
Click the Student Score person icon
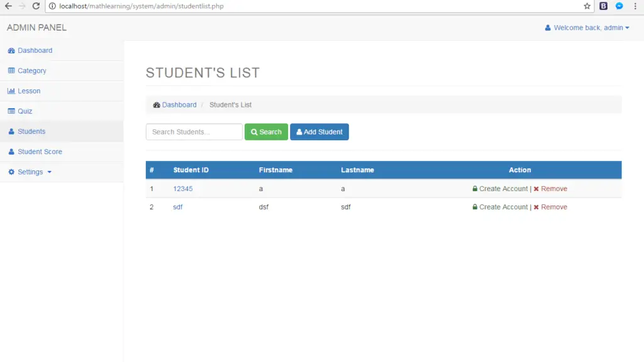coord(10,151)
